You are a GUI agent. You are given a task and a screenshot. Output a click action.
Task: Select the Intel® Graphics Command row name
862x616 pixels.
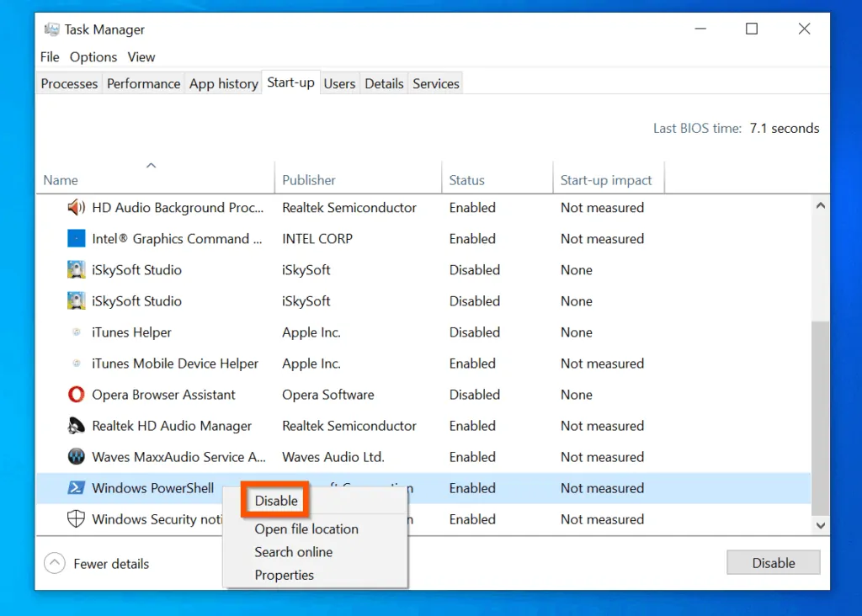[177, 239]
